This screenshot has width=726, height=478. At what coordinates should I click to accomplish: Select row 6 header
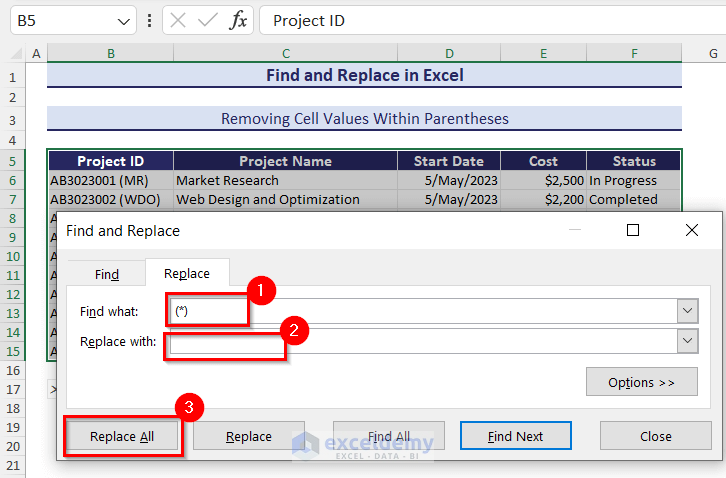click(x=13, y=181)
